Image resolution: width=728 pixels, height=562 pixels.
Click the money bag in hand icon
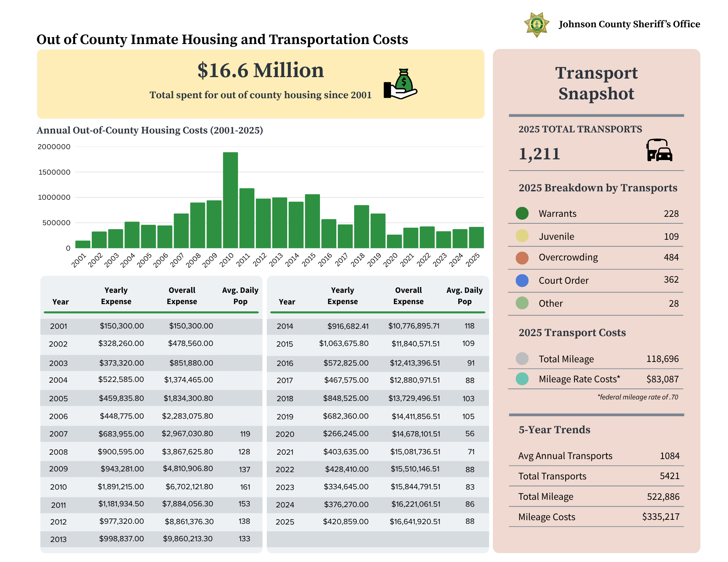pyautogui.click(x=400, y=84)
